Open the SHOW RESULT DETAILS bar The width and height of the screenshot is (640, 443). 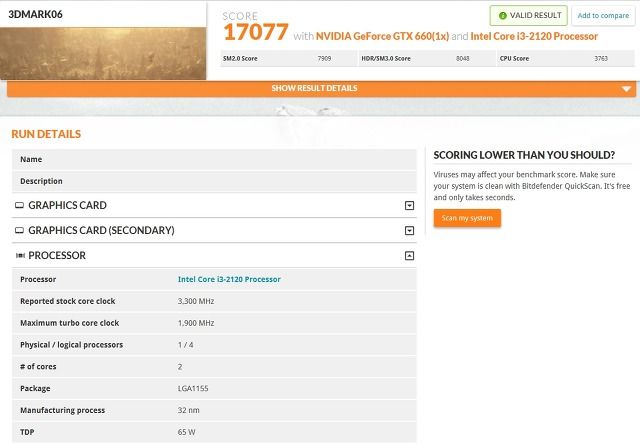coord(321,89)
